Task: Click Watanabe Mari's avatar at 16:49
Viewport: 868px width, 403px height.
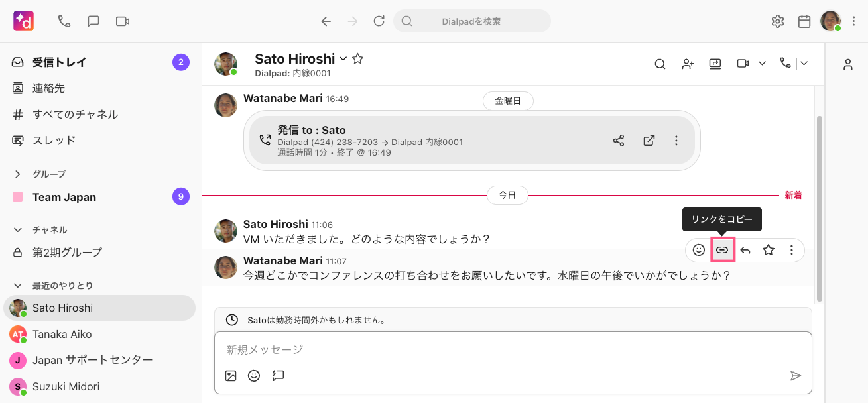Action: click(226, 105)
